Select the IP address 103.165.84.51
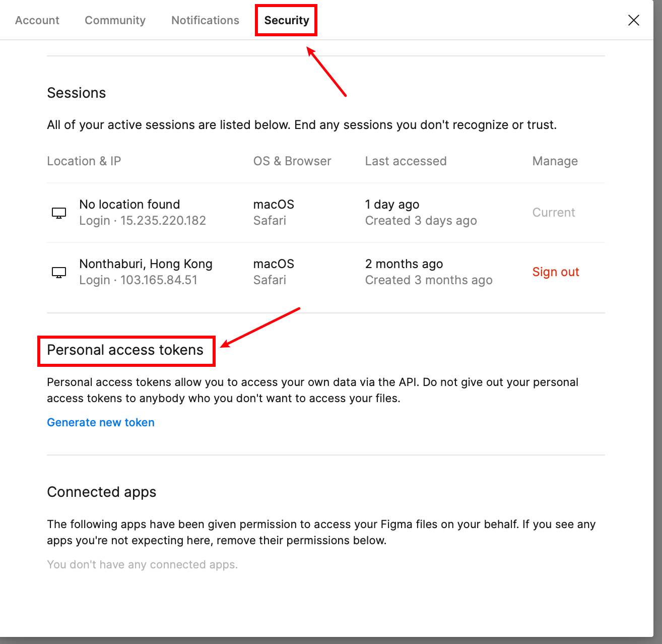This screenshot has width=662, height=644. click(x=158, y=280)
